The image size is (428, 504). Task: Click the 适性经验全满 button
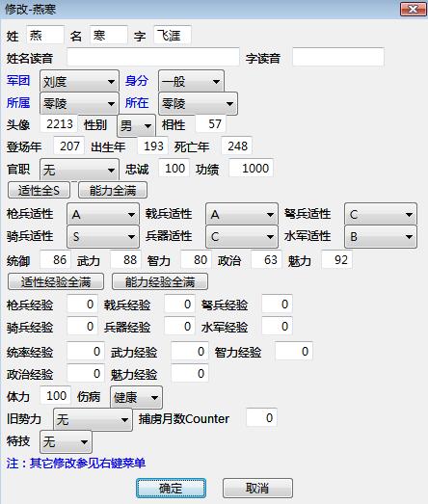(x=56, y=282)
